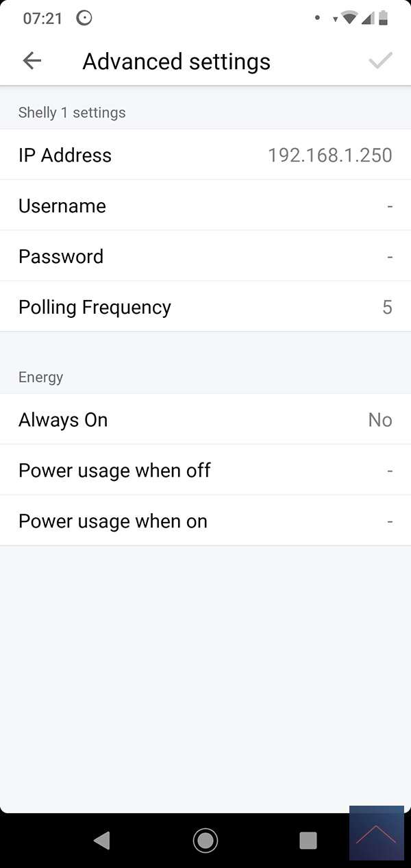Tap the Wi-Fi status icon
The image size is (411, 868).
click(x=349, y=18)
